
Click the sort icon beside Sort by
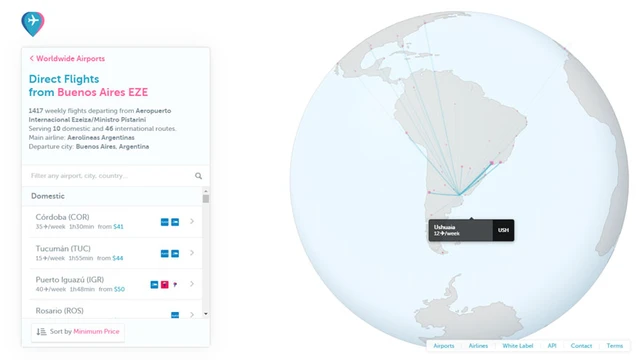coord(41,332)
